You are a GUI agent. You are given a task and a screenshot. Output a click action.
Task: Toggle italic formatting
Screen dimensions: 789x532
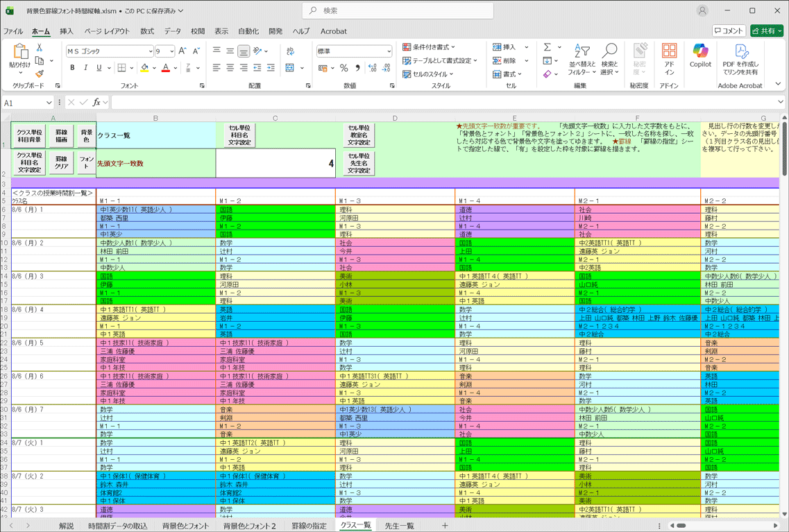85,68
